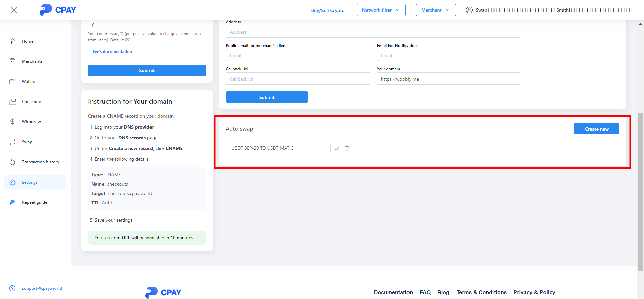644x299 pixels.
Task: Click the Repeat guide sidebar item
Action: click(34, 202)
